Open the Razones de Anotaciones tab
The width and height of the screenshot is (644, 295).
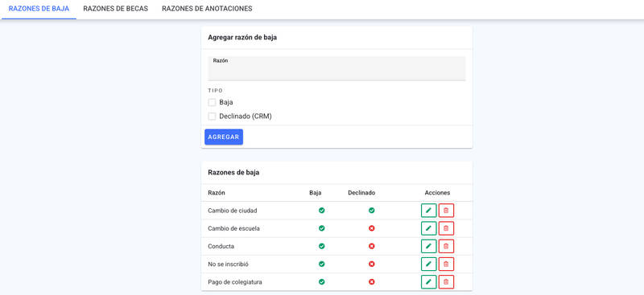click(207, 9)
